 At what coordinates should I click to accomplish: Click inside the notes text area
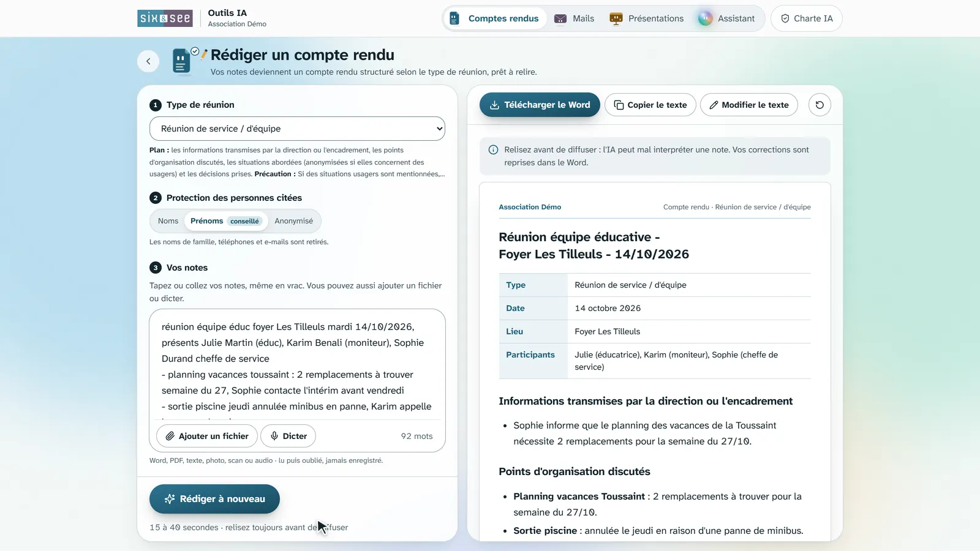pyautogui.click(x=297, y=366)
